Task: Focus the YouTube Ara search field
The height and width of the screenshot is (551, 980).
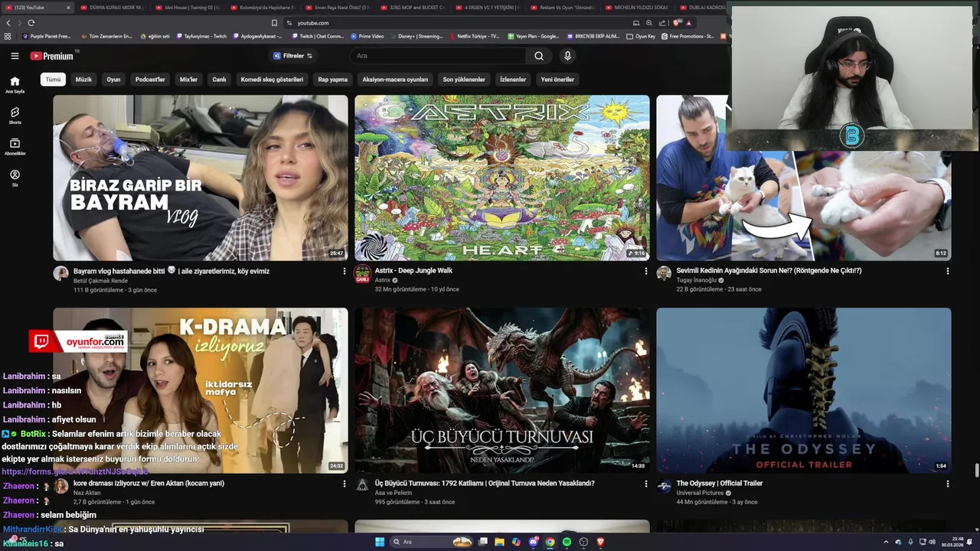Action: 439,56
